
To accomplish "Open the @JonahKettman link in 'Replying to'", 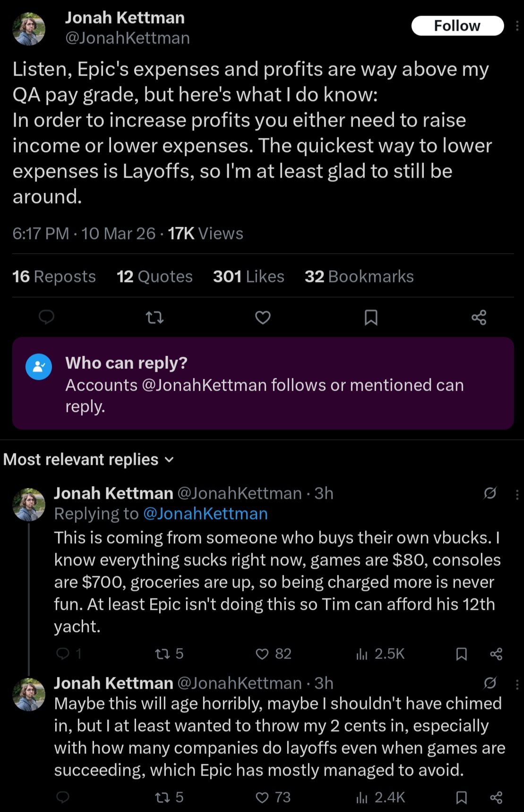I will pos(205,513).
